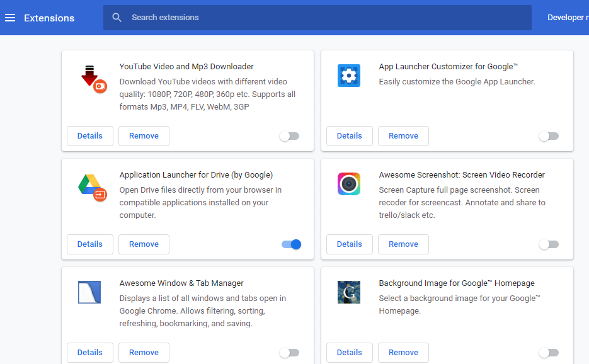This screenshot has height=364, width=589.
Task: Open Details for YouTube Video and Mp3 Downloader
Action: (x=89, y=135)
